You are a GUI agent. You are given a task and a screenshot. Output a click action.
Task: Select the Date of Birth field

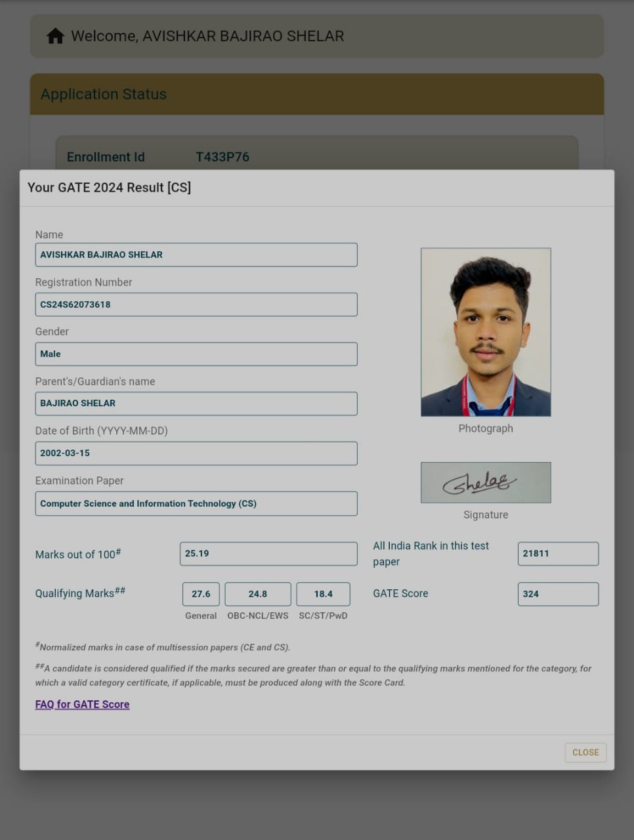196,453
